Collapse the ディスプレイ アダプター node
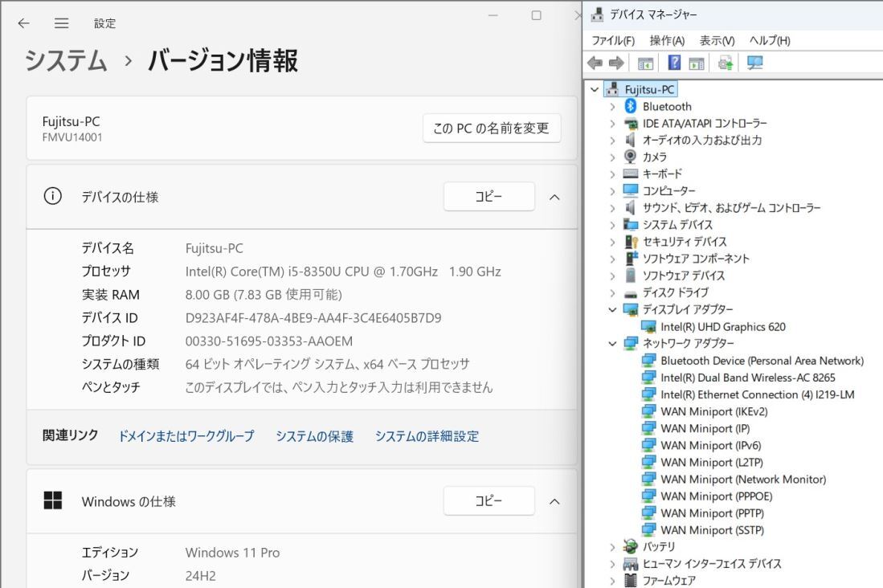Viewport: 883px width, 588px height. (613, 309)
